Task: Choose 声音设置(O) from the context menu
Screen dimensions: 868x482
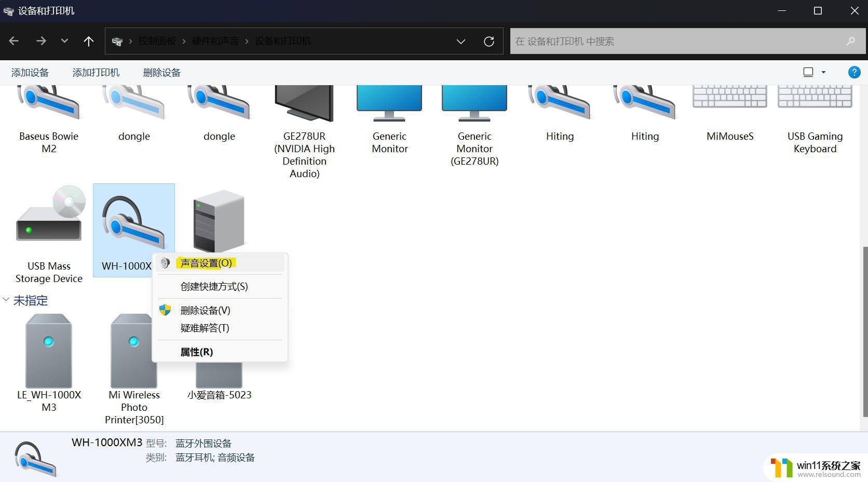Action: pyautogui.click(x=220, y=263)
